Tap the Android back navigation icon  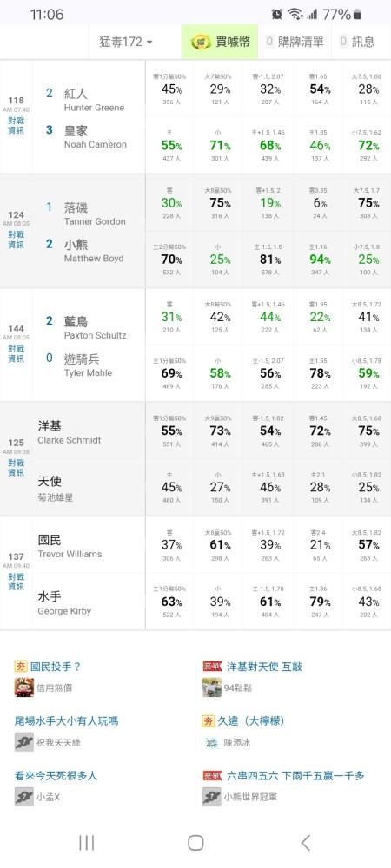[305, 843]
